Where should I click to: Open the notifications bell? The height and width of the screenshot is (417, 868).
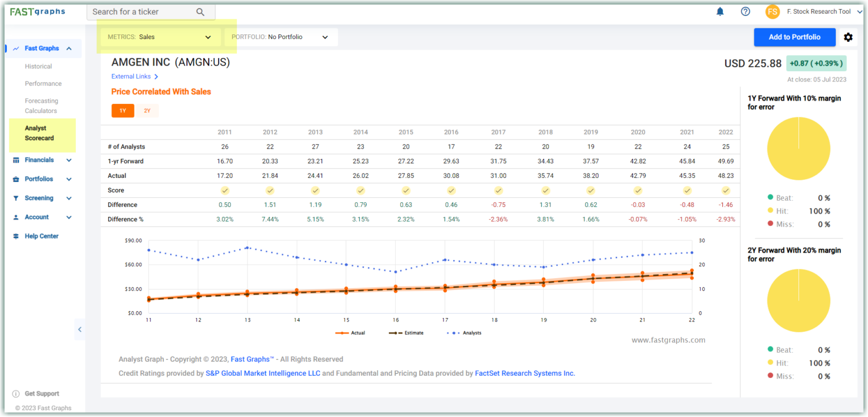[720, 11]
